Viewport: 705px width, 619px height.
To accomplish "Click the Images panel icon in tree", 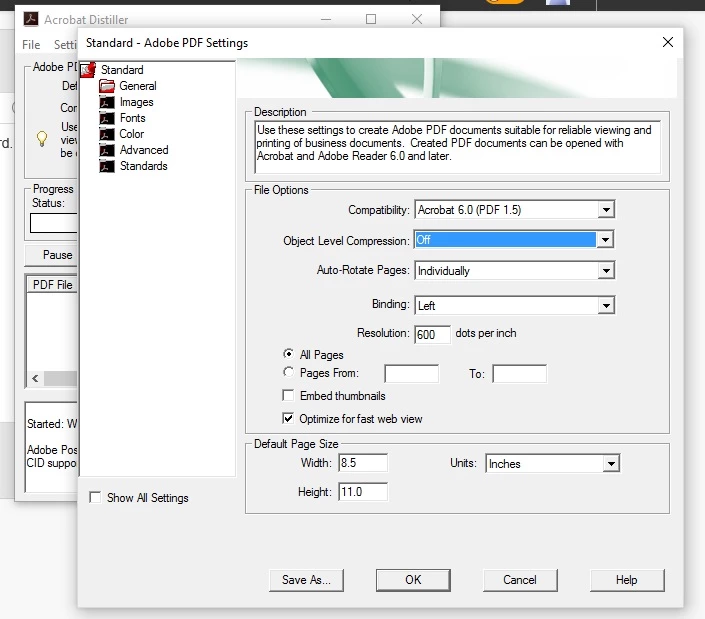I will [107, 102].
